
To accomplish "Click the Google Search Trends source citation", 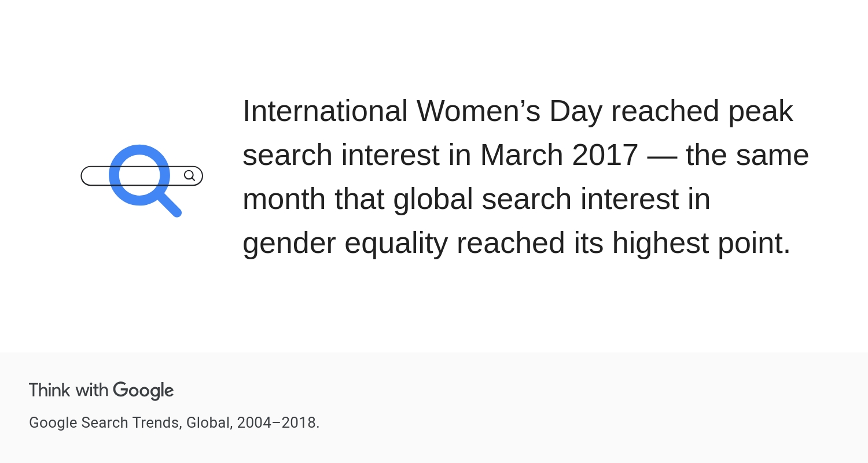I will [x=174, y=422].
